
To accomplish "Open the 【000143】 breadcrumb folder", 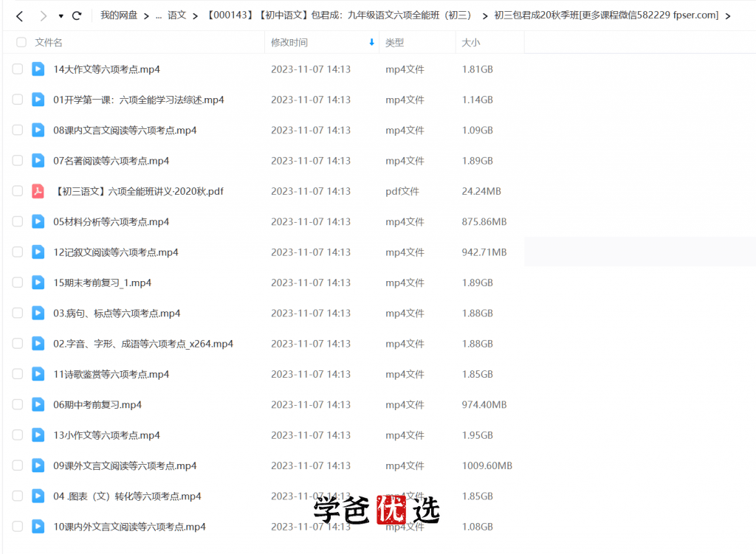I will point(340,15).
